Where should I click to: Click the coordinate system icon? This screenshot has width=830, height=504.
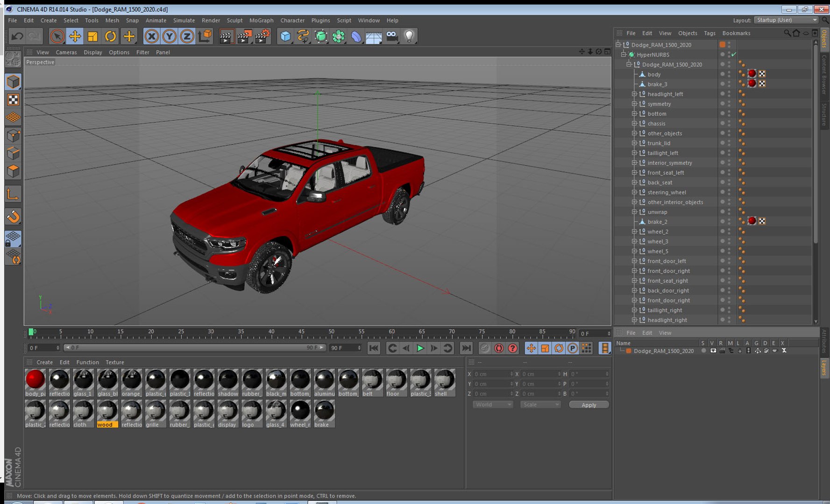(x=205, y=36)
